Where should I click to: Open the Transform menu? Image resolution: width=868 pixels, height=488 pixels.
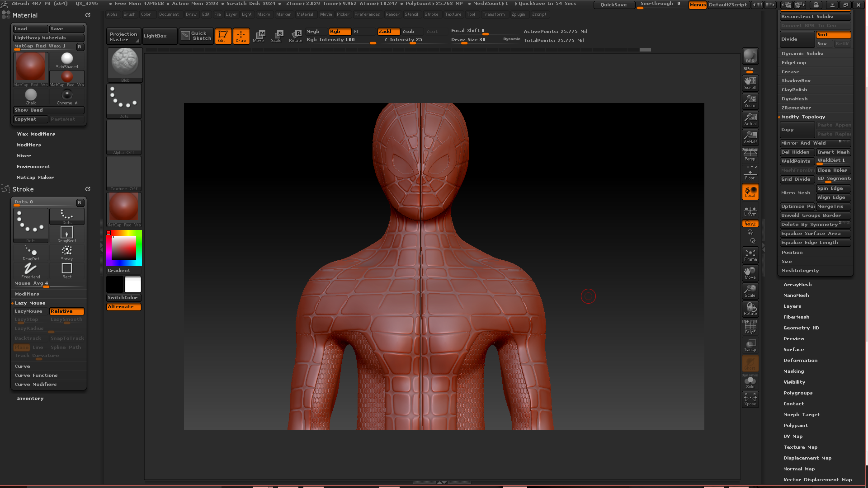point(493,14)
